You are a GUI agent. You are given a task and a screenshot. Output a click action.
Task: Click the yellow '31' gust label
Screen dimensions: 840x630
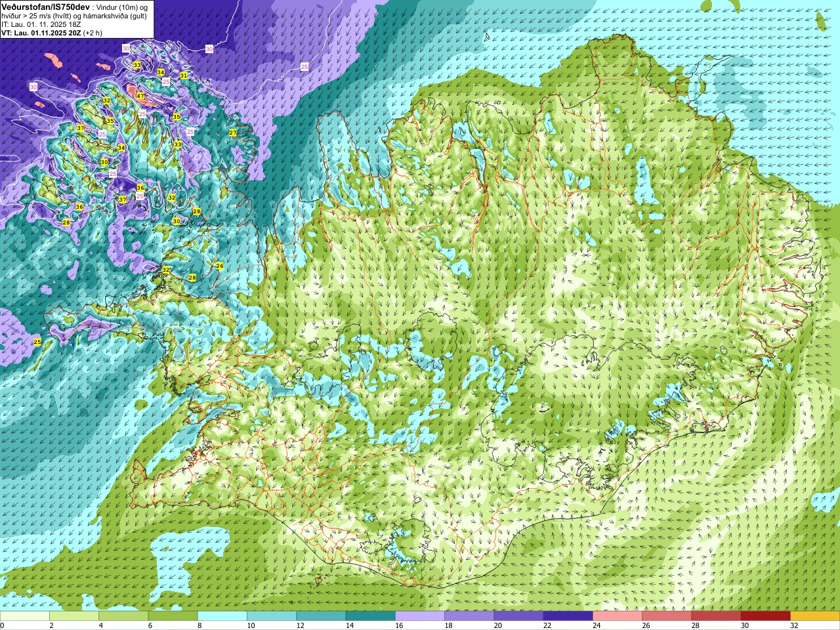pos(184,75)
